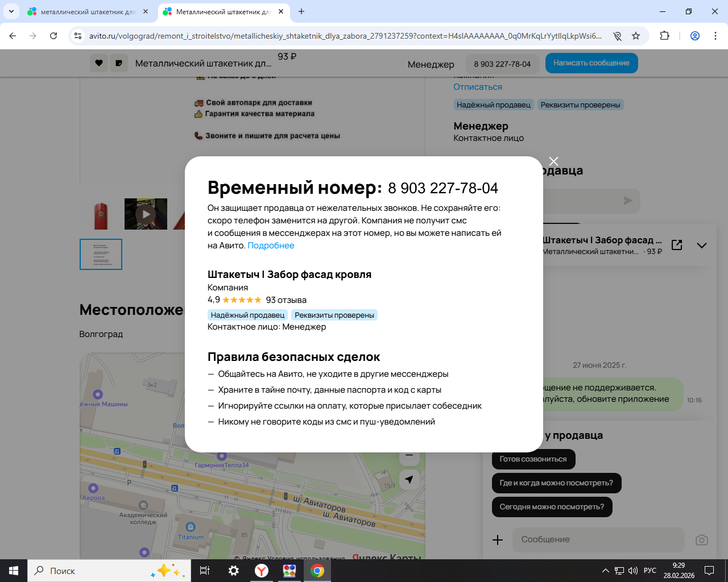Click the avito.ru address bar URL
The image size is (728, 582).
[345, 36]
